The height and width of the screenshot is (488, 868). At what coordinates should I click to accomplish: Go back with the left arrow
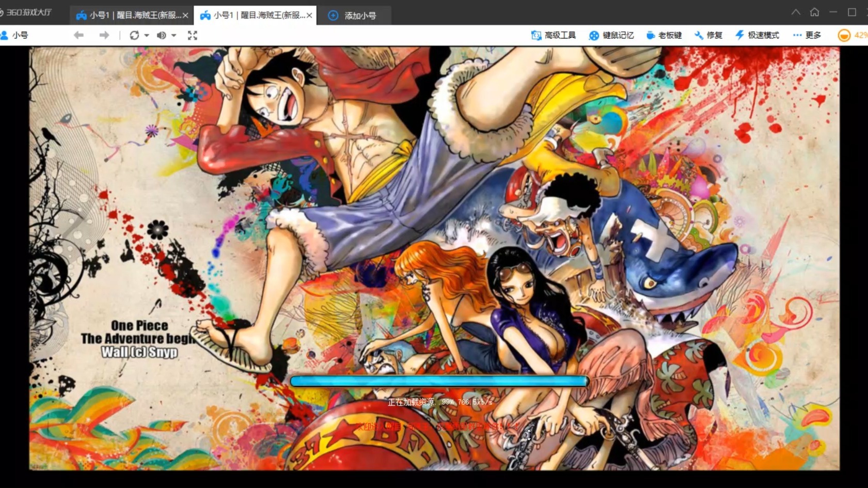(x=78, y=35)
